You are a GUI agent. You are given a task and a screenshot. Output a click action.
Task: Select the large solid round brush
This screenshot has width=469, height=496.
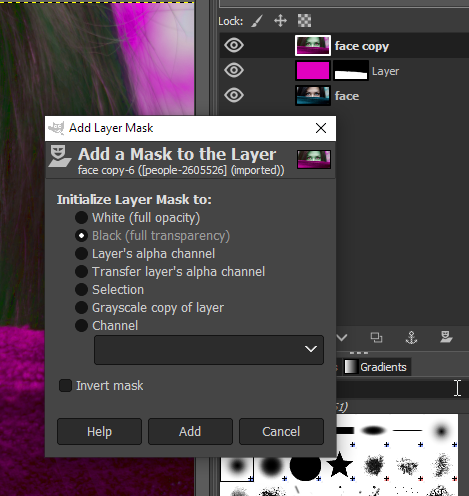(305, 465)
